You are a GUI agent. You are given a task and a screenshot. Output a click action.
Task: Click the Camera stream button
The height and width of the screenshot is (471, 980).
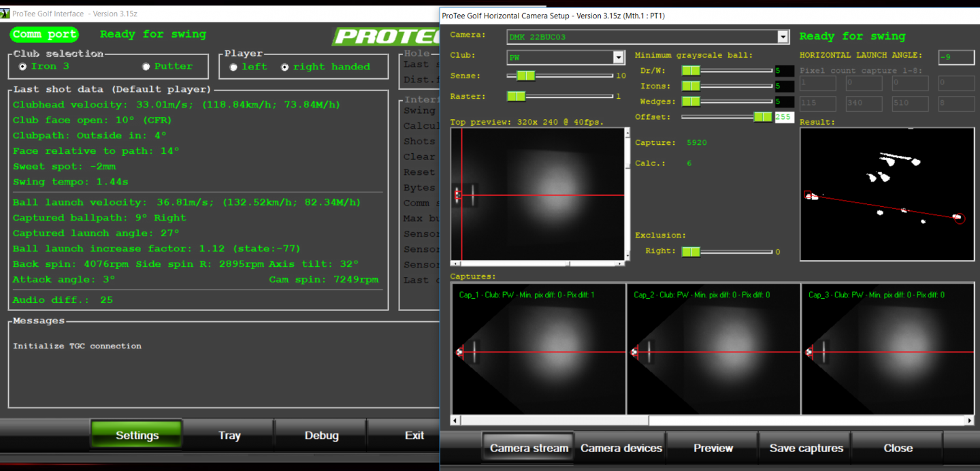coord(529,448)
